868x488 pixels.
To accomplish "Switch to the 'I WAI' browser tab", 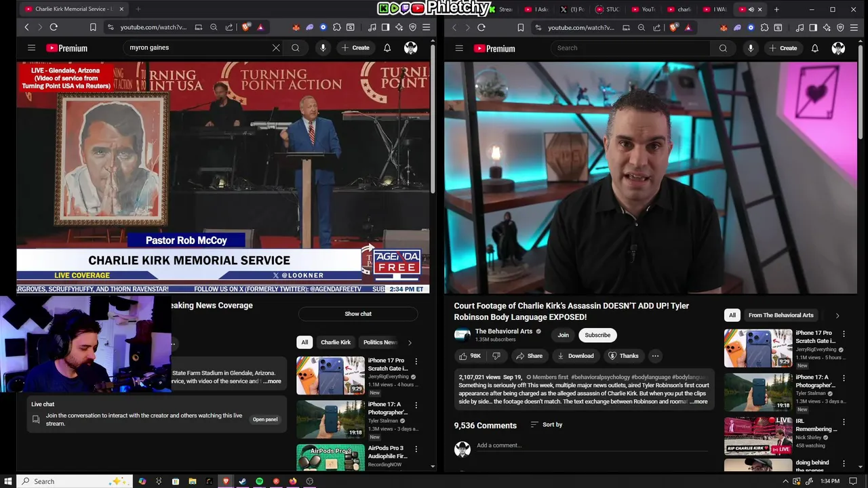I will tap(715, 9).
